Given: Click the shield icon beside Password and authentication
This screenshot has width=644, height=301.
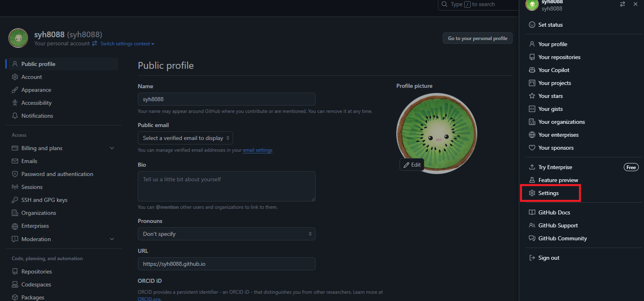Looking at the screenshot, I should (15, 174).
